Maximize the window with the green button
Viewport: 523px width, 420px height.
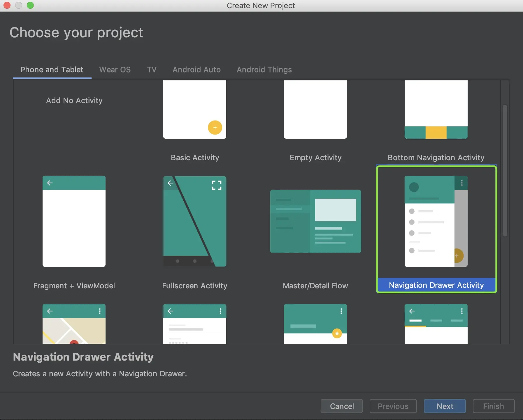click(x=30, y=5)
